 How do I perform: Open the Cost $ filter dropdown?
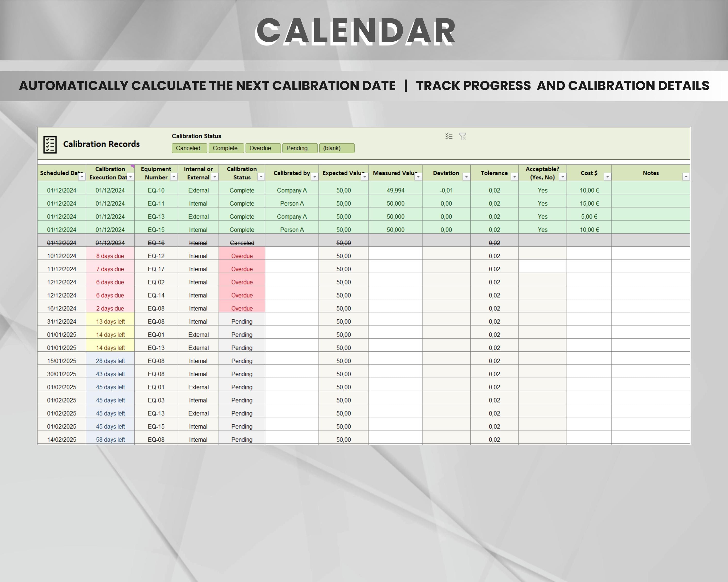click(607, 177)
